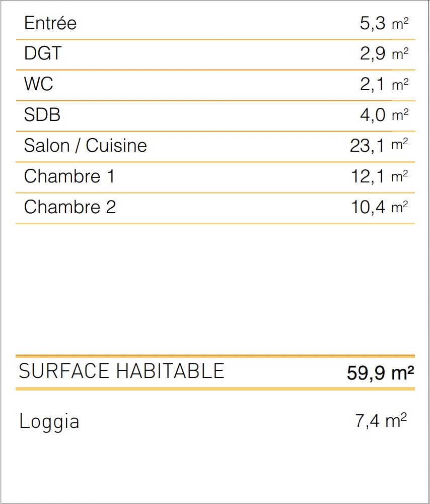
Task: Select the 12,1 area value
Action: 368,176
